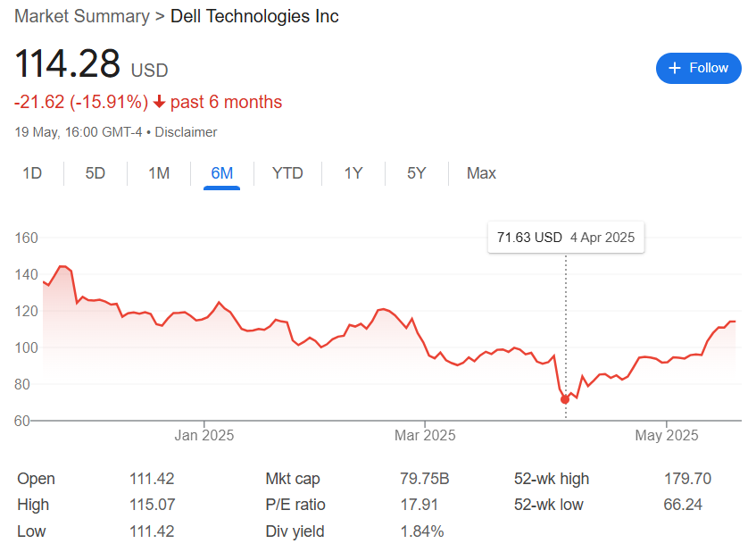756x552 pixels.
Task: Open the Disclaimer link
Action: 186,132
